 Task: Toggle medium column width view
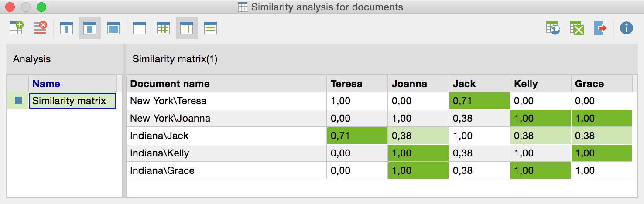pos(90,28)
